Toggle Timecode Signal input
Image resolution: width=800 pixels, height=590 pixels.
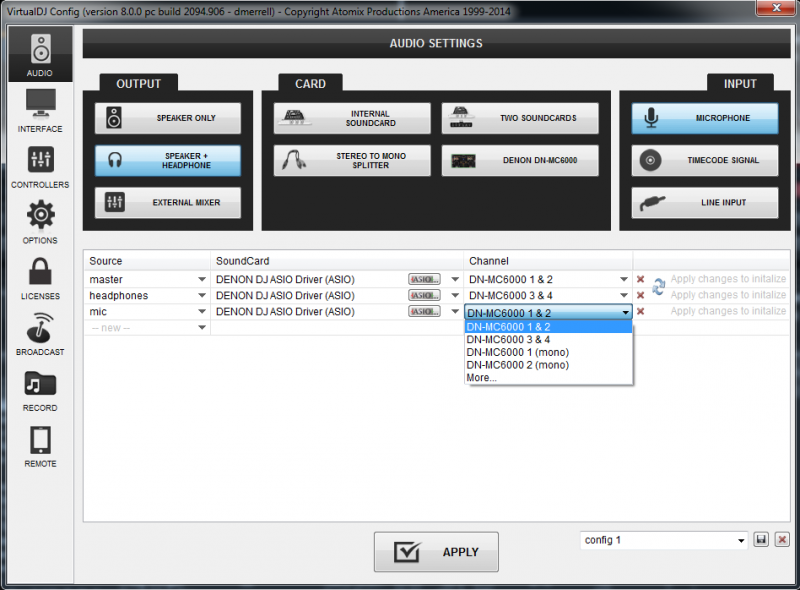click(705, 160)
